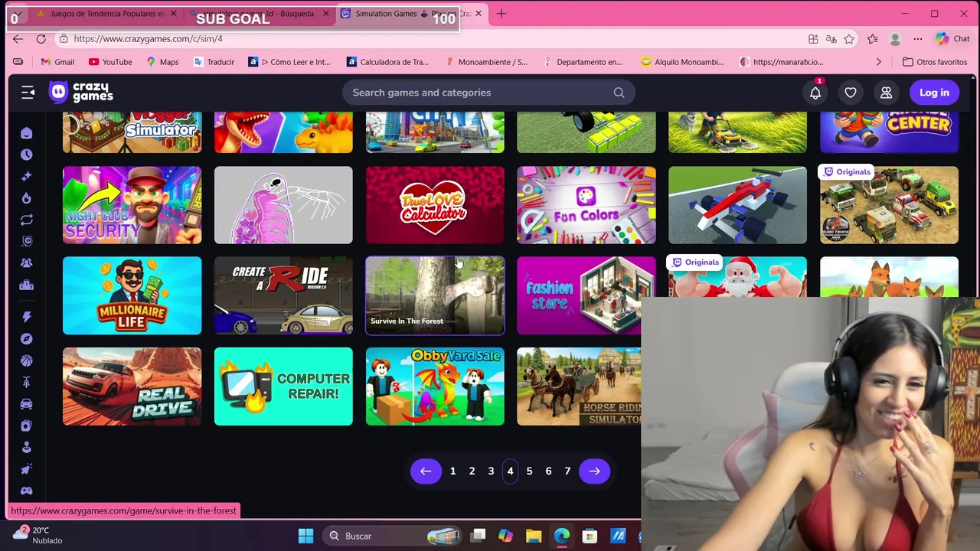Click the Log in button

point(934,93)
